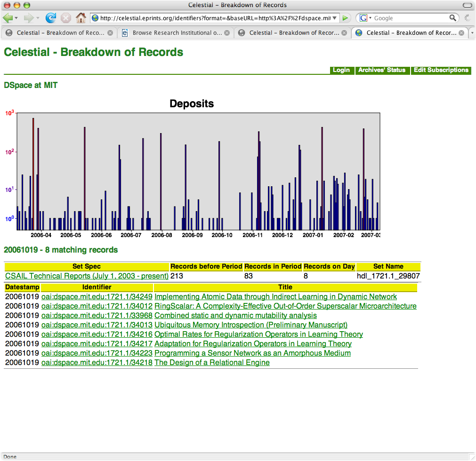Viewport: 476px width, 461px height.
Task: Open identifier oai:dspace.mit.edu:1721.1/34012
Action: 97,306
